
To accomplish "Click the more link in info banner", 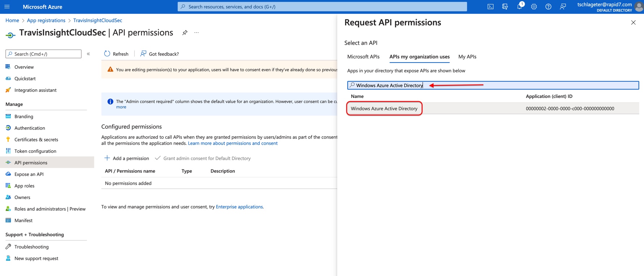I will pos(121,107).
